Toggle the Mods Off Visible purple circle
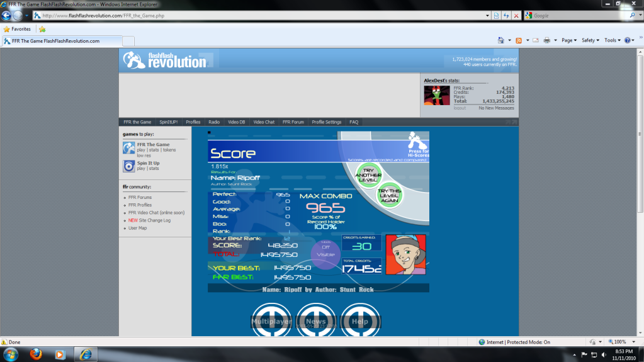The height and width of the screenshot is (362, 644). 325,254
